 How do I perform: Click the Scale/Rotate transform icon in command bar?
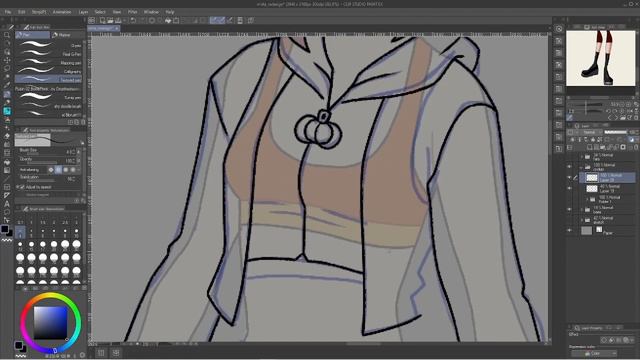pos(176,20)
